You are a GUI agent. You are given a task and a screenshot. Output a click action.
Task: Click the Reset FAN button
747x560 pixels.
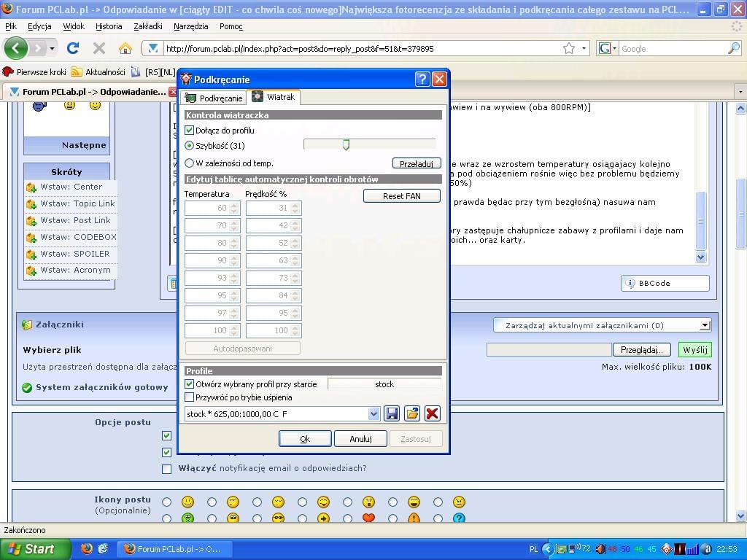click(402, 195)
